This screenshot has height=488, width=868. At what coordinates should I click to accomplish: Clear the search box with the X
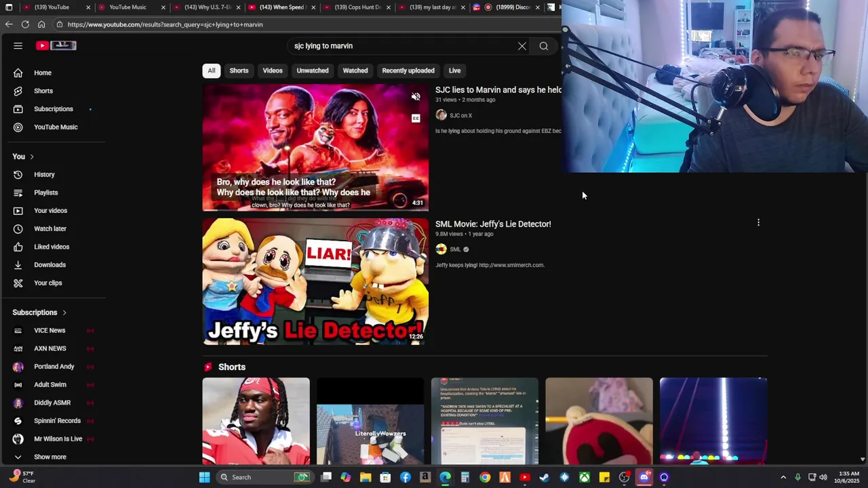pos(522,46)
